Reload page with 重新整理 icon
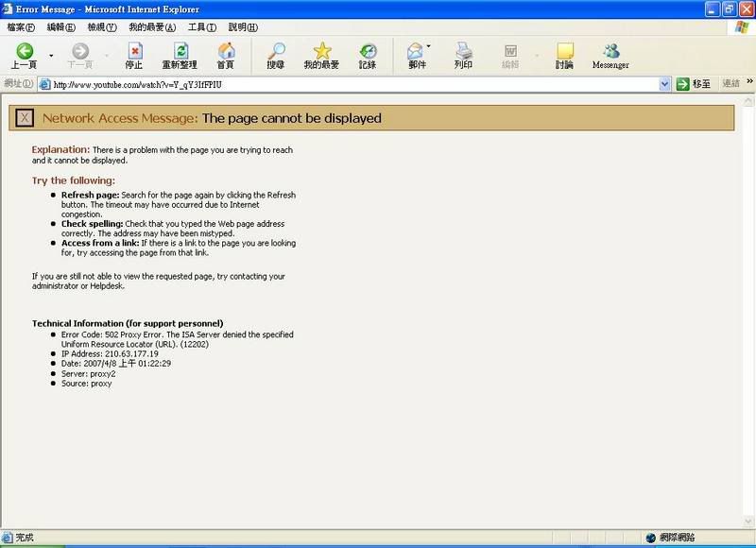 [180, 56]
